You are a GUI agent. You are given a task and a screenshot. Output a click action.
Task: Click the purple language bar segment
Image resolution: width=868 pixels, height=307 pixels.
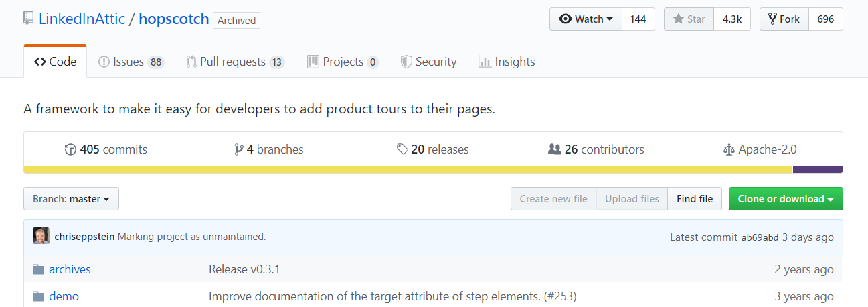[818, 170]
